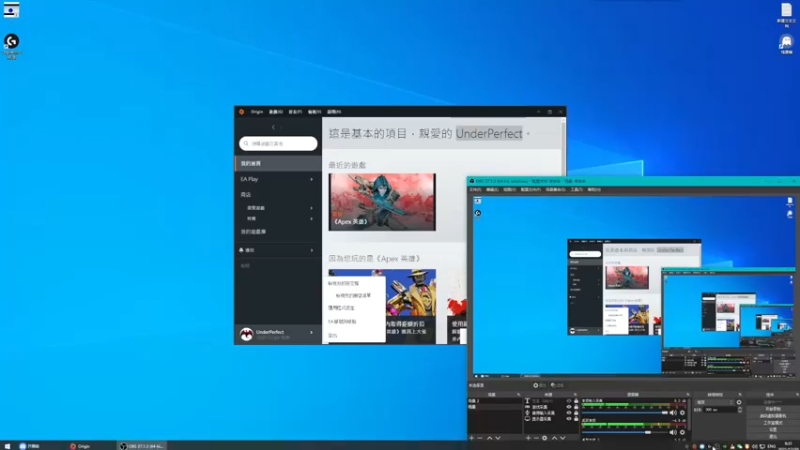Select the last item in the white popup menu

click(x=333, y=336)
